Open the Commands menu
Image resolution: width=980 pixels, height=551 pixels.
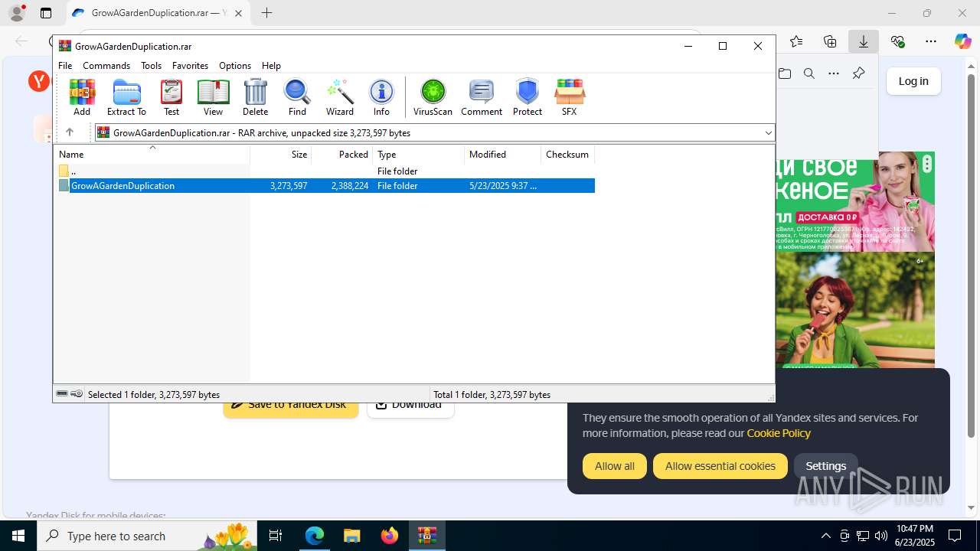[x=106, y=66]
